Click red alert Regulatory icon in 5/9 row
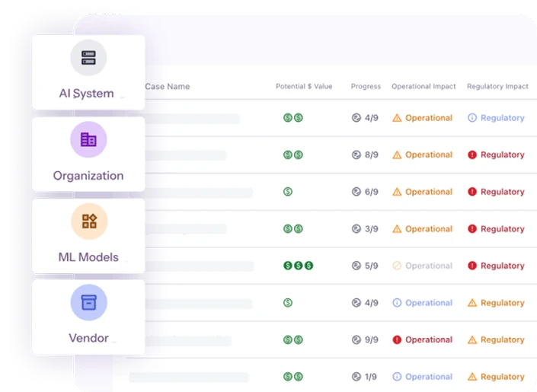Screen dimensions: 537x392 click(472, 266)
